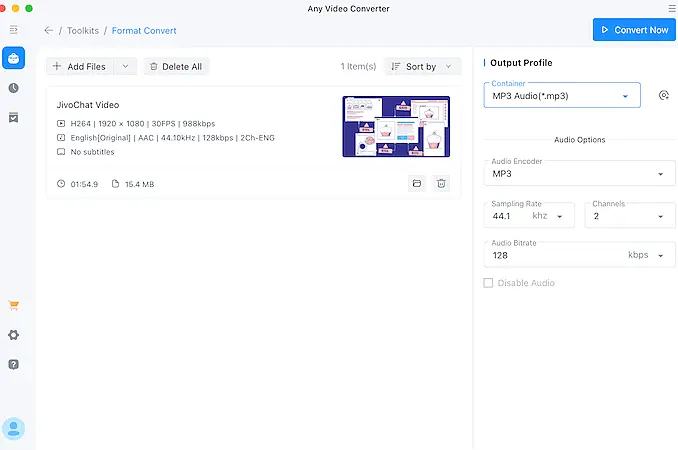Collapse the left sidebar menu icon

pos(13,31)
